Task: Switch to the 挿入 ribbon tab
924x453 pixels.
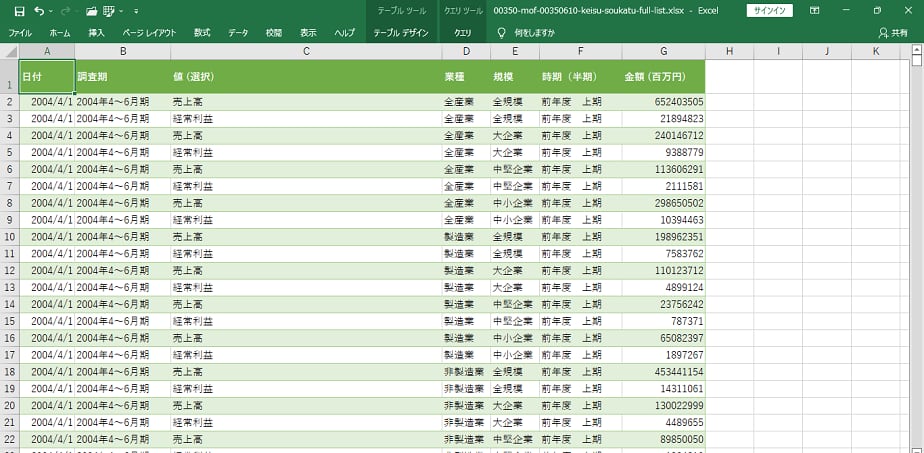Action: (x=96, y=32)
